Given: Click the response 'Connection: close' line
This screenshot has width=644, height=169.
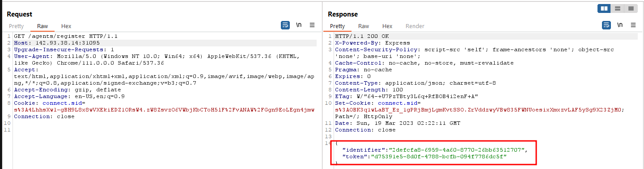Looking at the screenshot, I should pos(365,130).
